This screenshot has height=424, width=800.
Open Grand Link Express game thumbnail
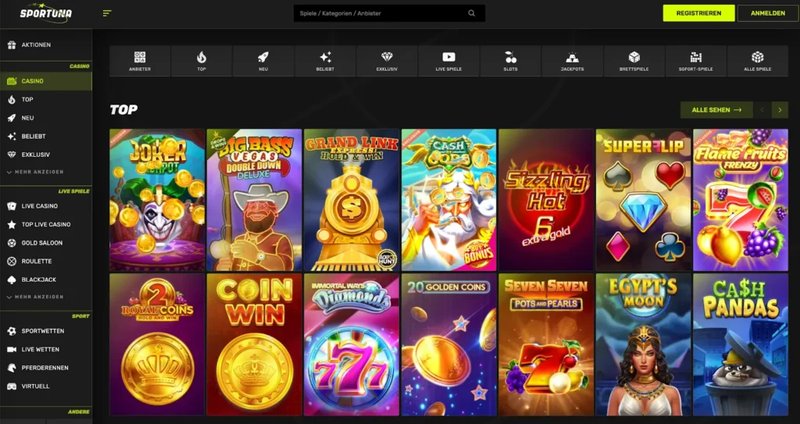point(352,199)
